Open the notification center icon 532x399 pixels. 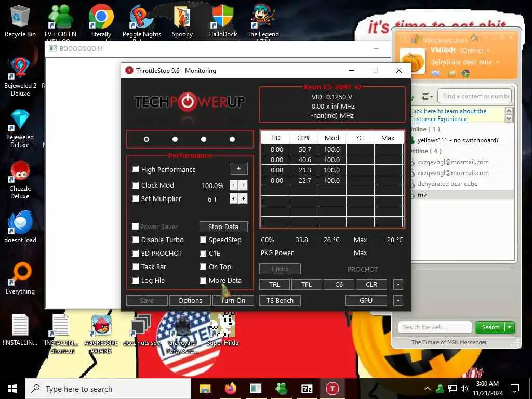point(515,389)
